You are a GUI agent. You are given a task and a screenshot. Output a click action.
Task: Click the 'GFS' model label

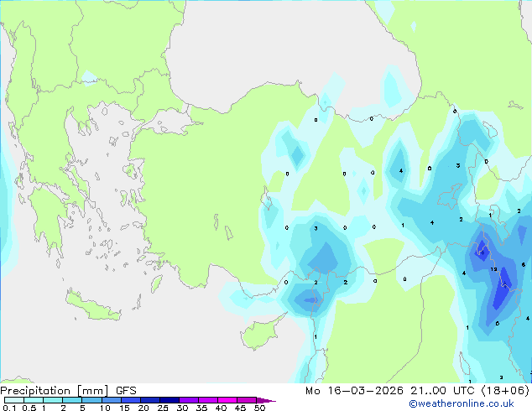click(126, 391)
